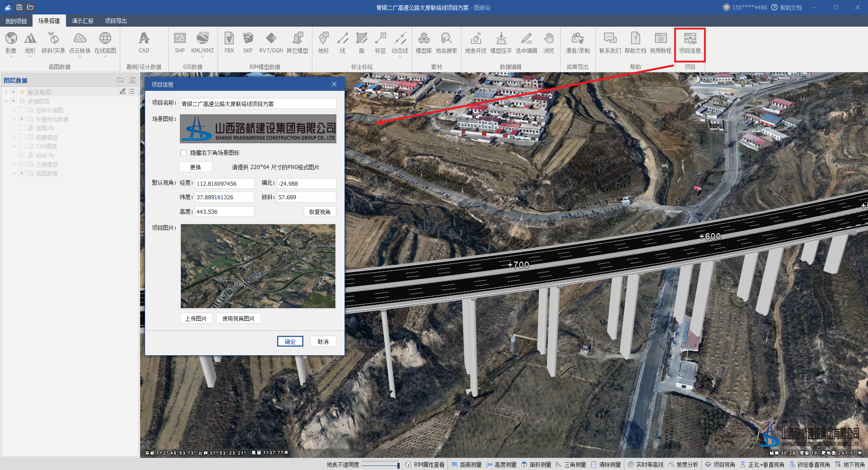Expand the CAD图纸 layer folder
868x470 pixels.
point(14,146)
